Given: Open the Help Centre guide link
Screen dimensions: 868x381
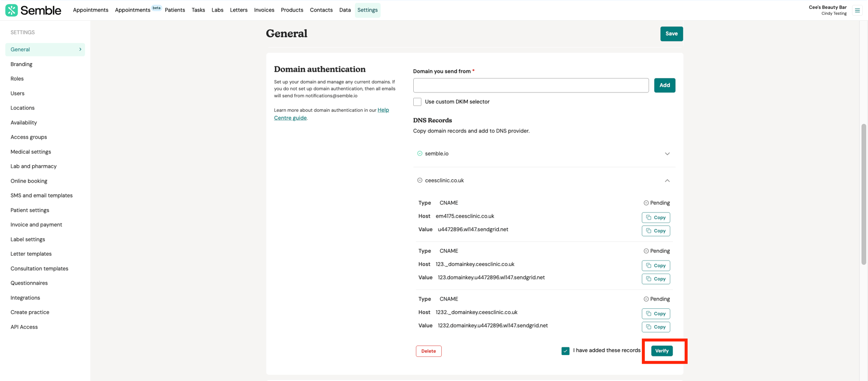Looking at the screenshot, I should point(331,114).
